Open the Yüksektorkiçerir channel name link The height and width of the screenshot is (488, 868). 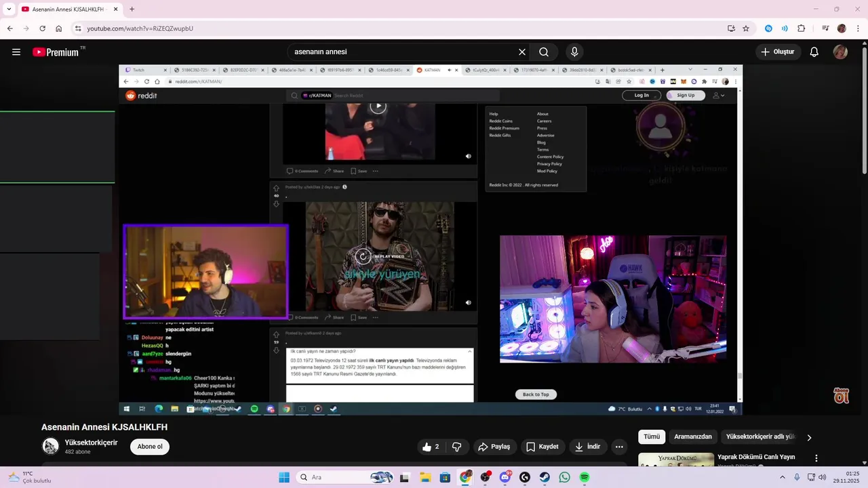pyautogui.click(x=91, y=443)
